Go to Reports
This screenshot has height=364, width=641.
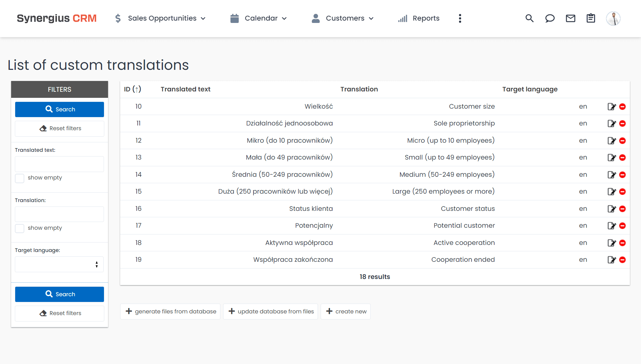click(x=419, y=18)
